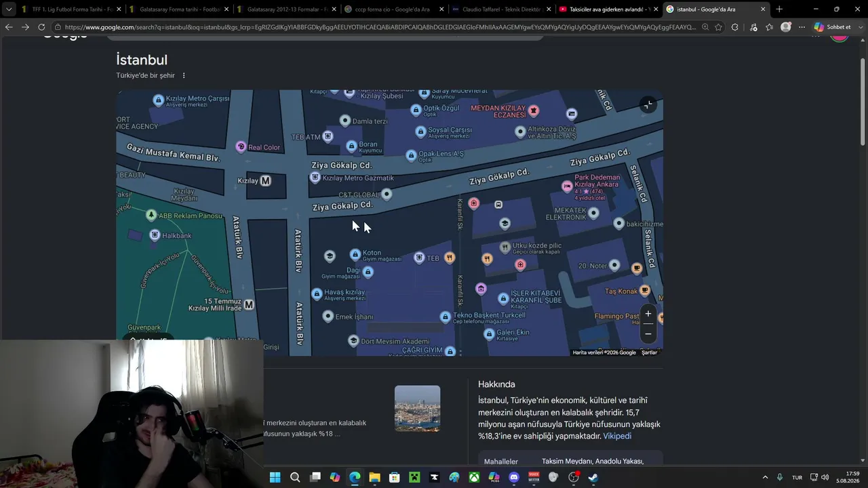Click the Havaş Kızılay shopping pin
Screen dimensions: 868x488
317,293
